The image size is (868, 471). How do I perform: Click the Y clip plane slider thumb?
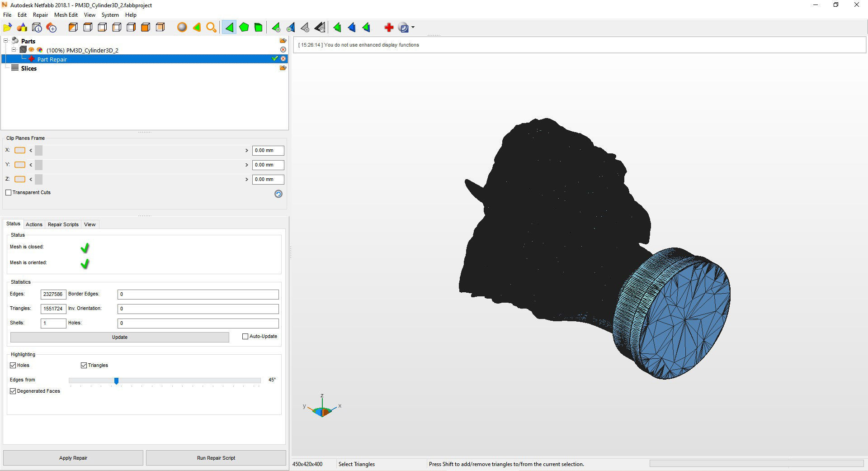[38, 165]
